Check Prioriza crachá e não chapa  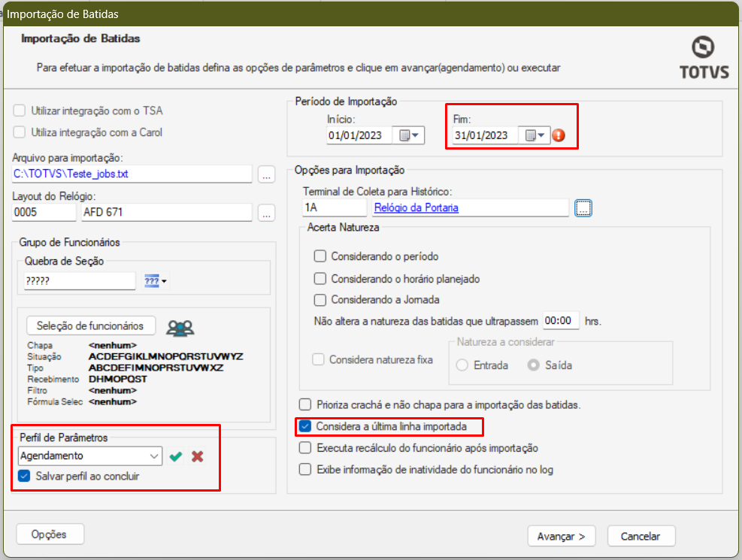[x=305, y=405]
